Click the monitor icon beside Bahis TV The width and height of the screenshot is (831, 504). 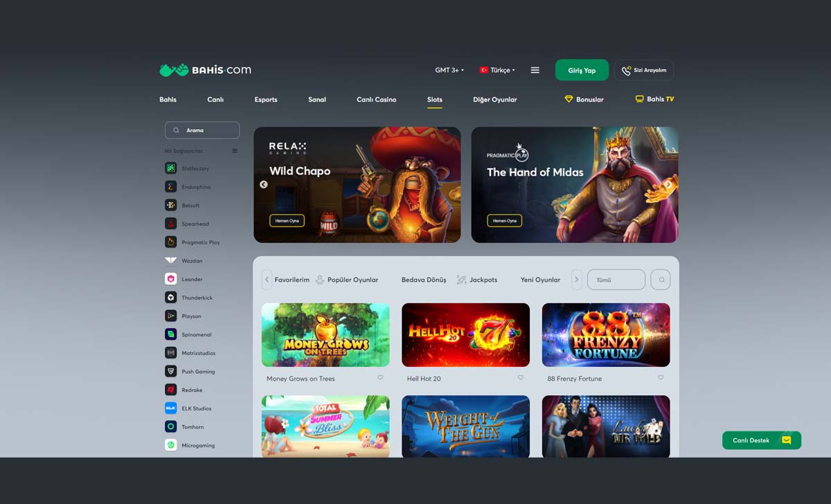640,99
